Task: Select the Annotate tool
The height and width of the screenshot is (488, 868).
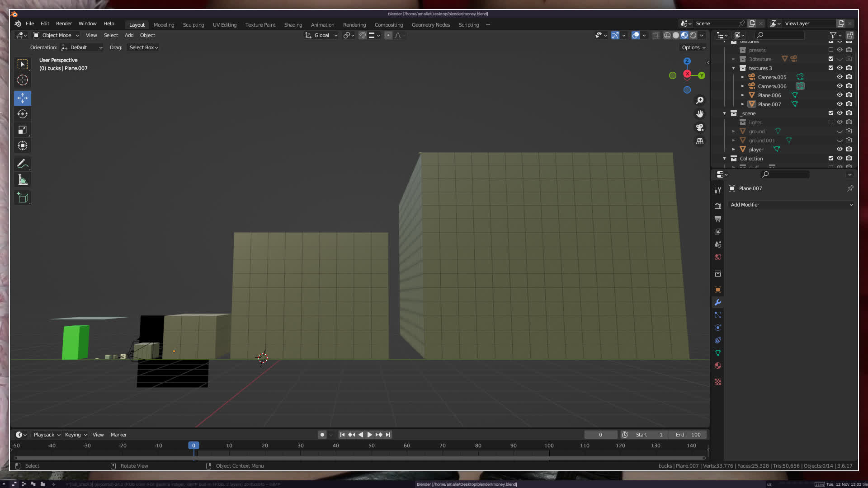Action: [23, 164]
